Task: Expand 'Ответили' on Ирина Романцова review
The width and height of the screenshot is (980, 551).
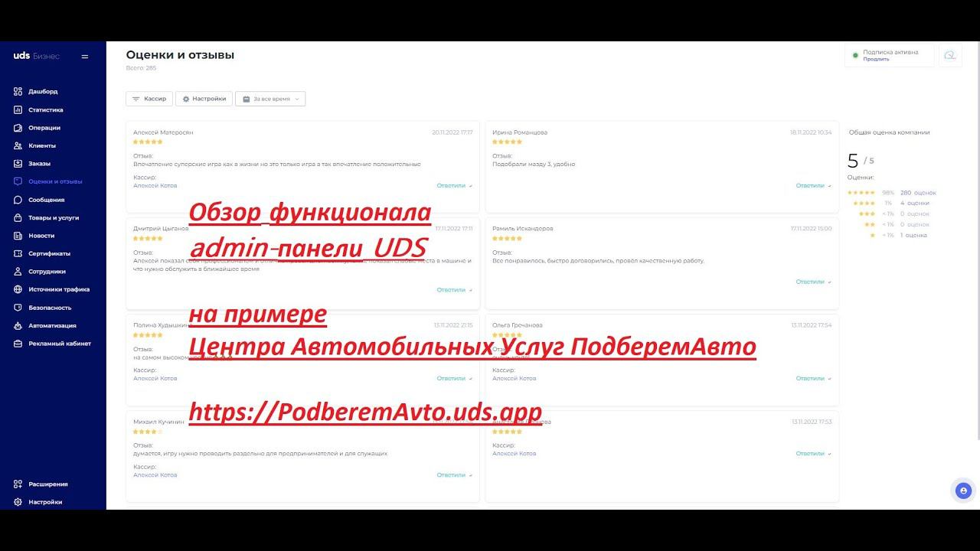Action: [813, 186]
